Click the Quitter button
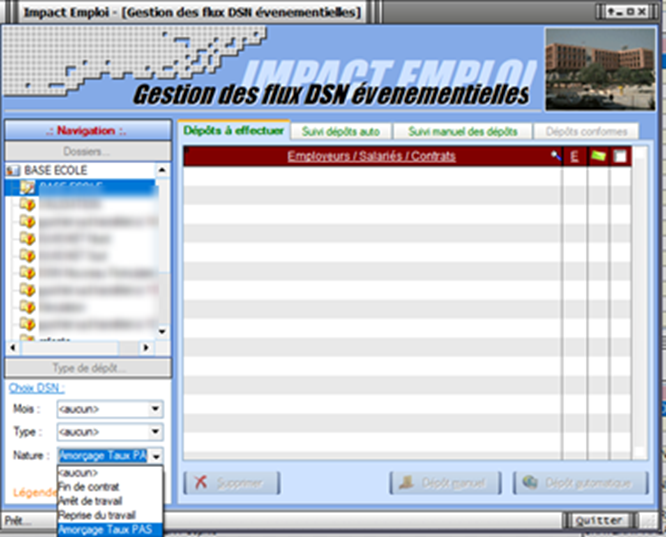The image size is (666, 537). click(599, 520)
